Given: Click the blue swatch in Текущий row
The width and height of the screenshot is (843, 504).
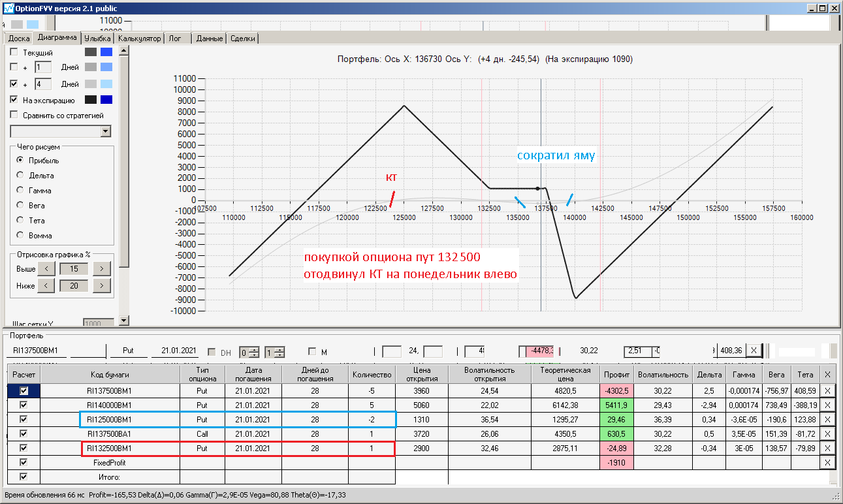Looking at the screenshot, I should (106, 52).
